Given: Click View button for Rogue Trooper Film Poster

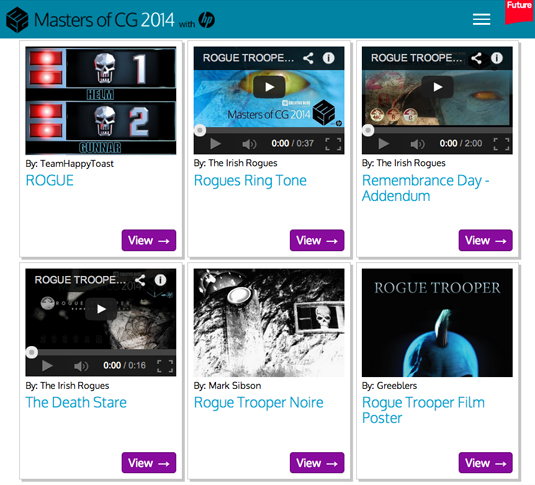Looking at the screenshot, I should click(486, 463).
